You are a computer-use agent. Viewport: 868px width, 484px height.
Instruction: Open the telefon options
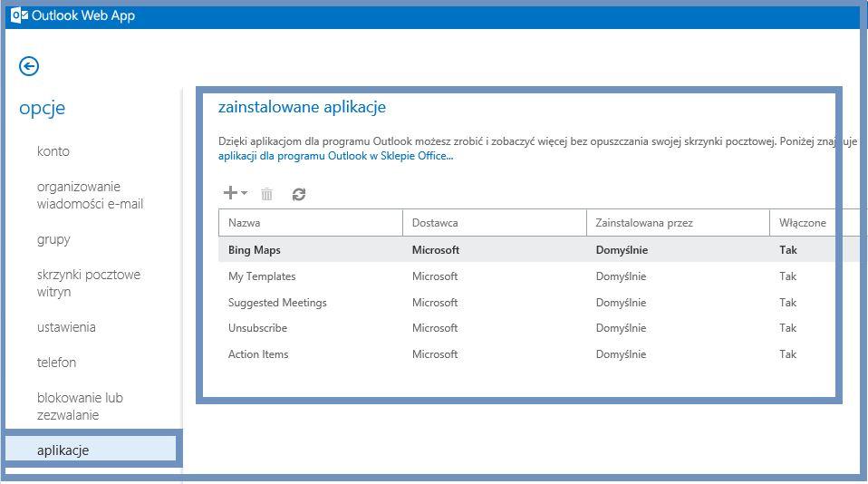pyautogui.click(x=56, y=363)
